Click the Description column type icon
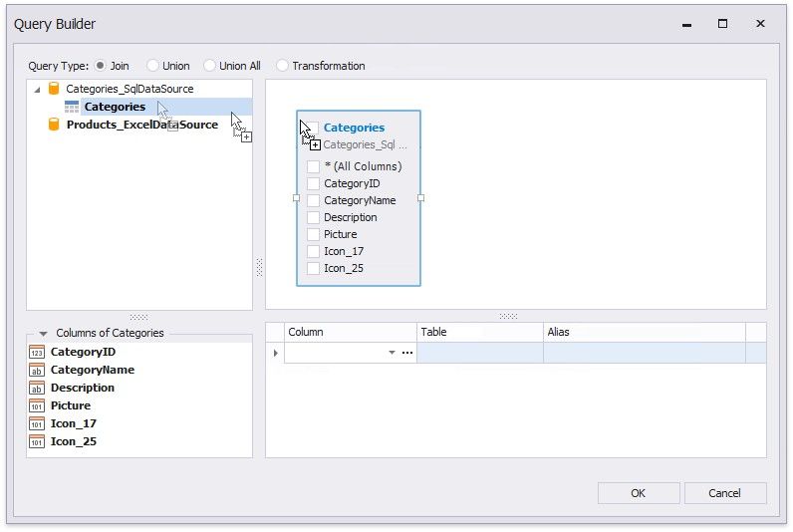This screenshot has width=793, height=532. click(x=37, y=388)
